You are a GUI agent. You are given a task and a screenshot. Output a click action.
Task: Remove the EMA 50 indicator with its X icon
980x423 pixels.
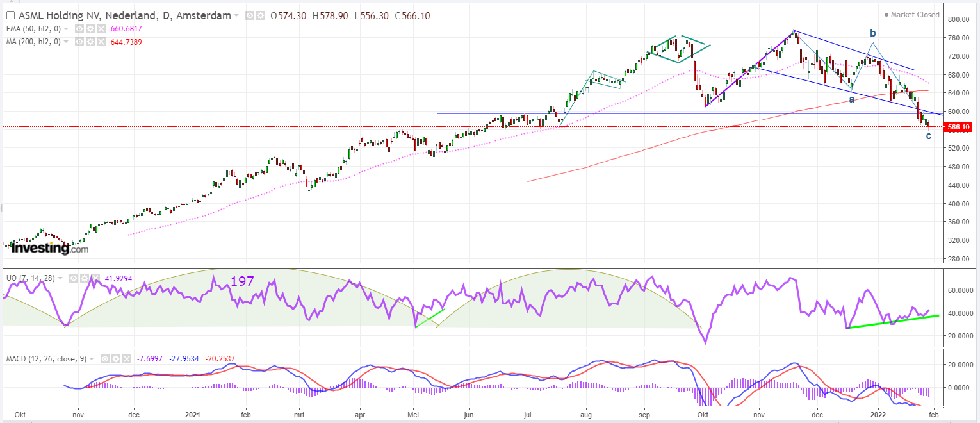(x=101, y=29)
